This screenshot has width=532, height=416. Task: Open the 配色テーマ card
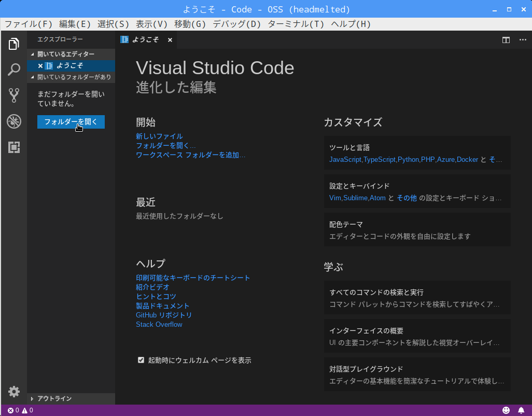tap(417, 230)
